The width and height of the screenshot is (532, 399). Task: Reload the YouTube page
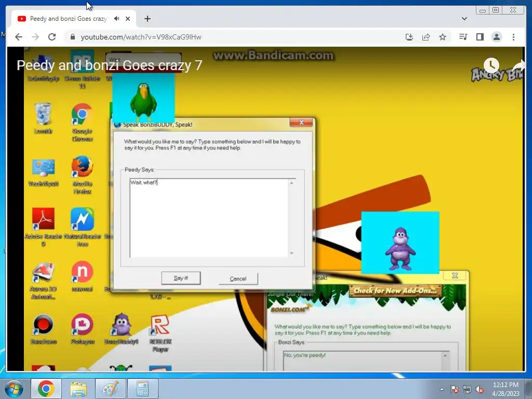pyautogui.click(x=52, y=37)
